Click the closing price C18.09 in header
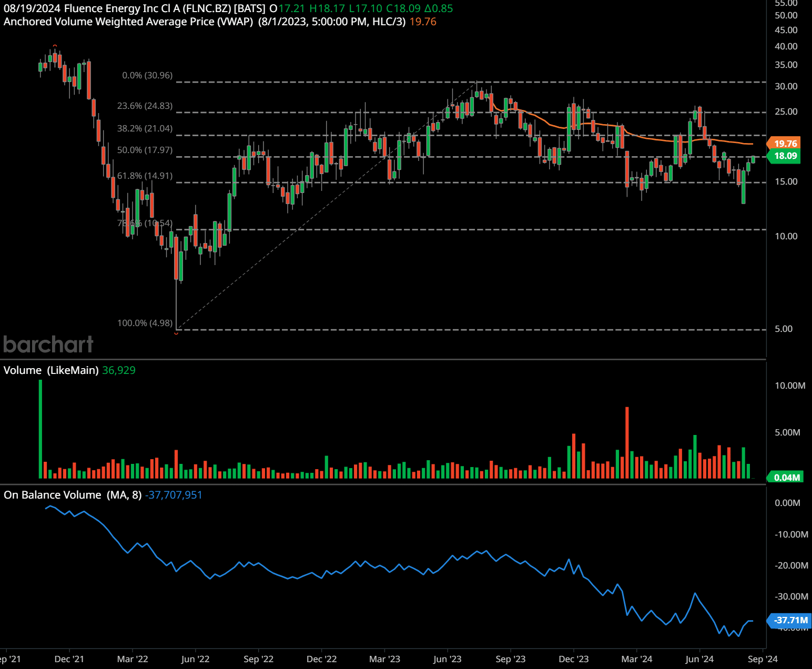 click(403, 8)
